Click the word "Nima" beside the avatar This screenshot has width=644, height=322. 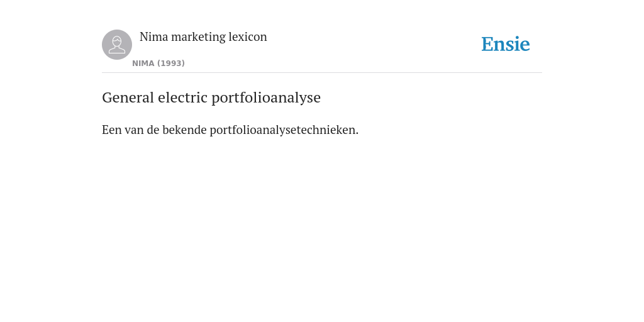coord(154,37)
